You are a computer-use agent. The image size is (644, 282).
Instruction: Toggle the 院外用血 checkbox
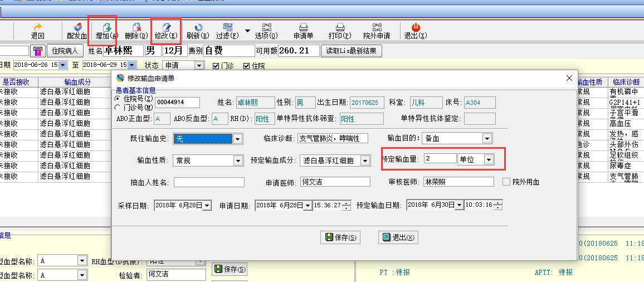click(506, 182)
